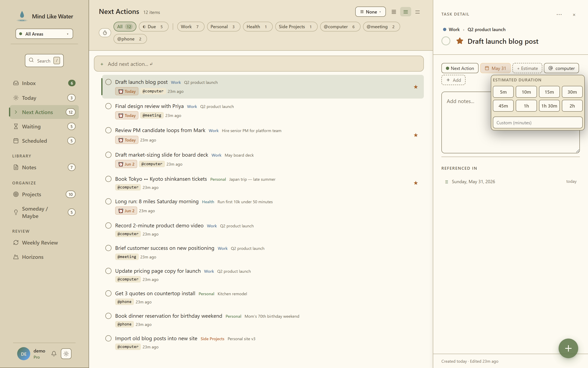The width and height of the screenshot is (588, 368).
Task: Open Today view in sidebar
Action: click(44, 98)
